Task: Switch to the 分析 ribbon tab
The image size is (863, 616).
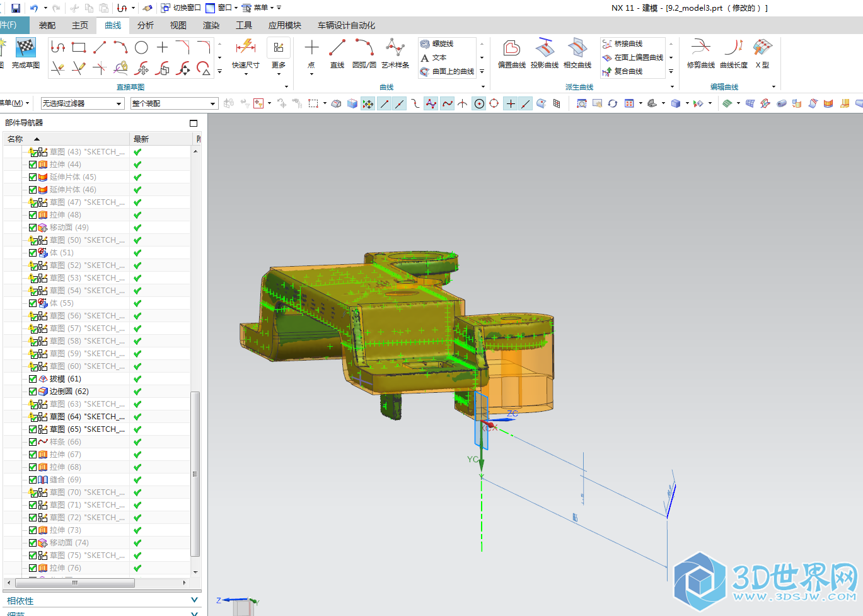Action: click(146, 25)
